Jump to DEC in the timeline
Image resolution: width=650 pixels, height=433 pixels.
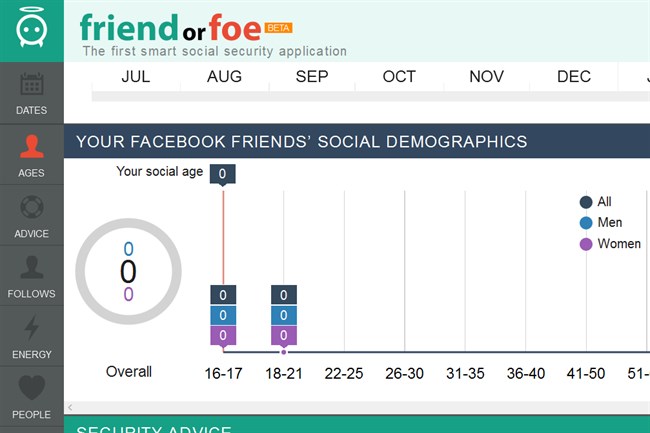574,77
